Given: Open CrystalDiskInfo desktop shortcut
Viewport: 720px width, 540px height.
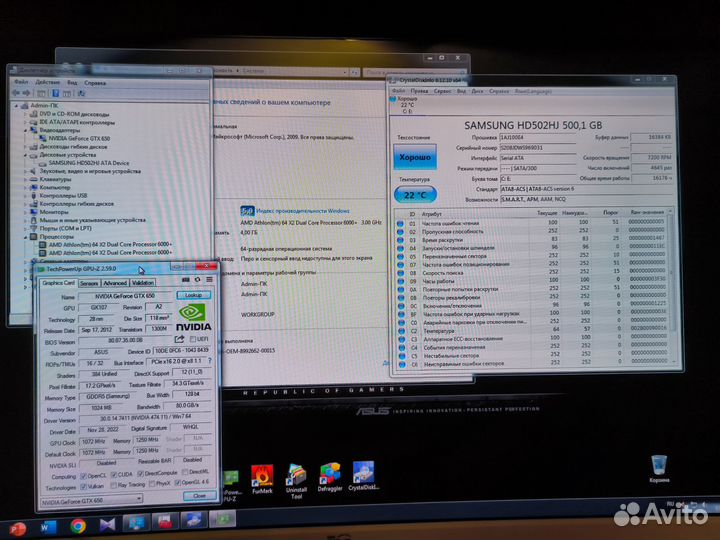Looking at the screenshot, I should (363, 476).
